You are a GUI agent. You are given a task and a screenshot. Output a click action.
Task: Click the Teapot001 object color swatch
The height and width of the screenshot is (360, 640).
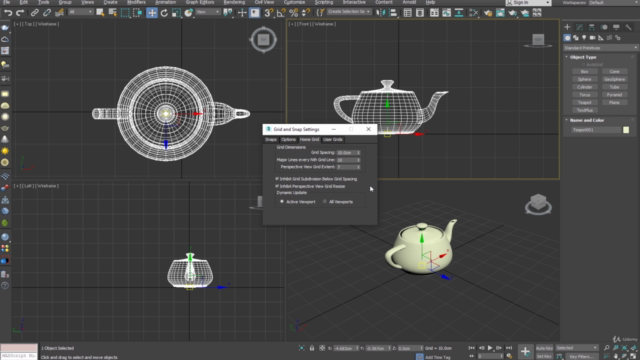click(x=626, y=130)
